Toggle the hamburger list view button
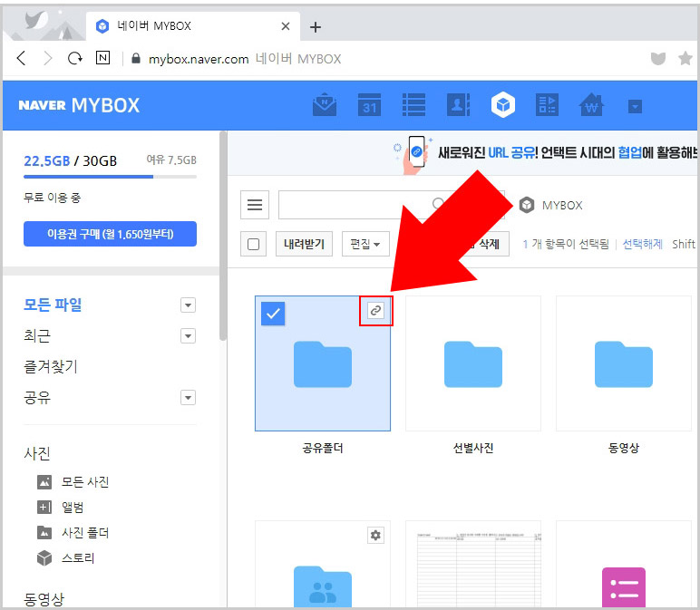Image resolution: width=700 pixels, height=610 pixels. click(x=255, y=205)
